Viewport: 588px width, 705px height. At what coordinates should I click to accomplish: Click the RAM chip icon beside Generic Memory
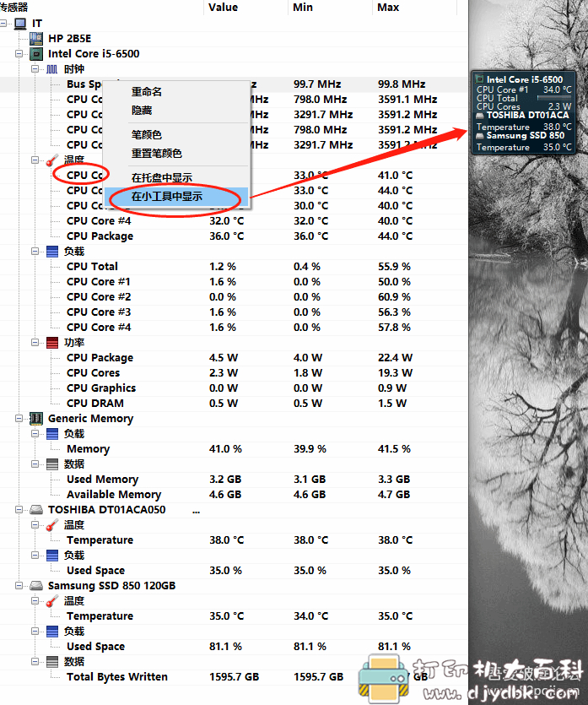[x=36, y=419]
